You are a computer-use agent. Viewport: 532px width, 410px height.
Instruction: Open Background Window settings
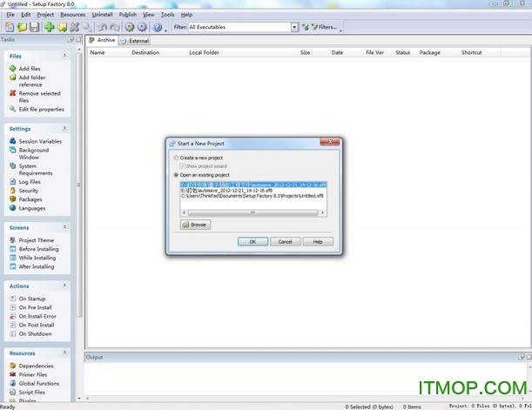(x=34, y=153)
